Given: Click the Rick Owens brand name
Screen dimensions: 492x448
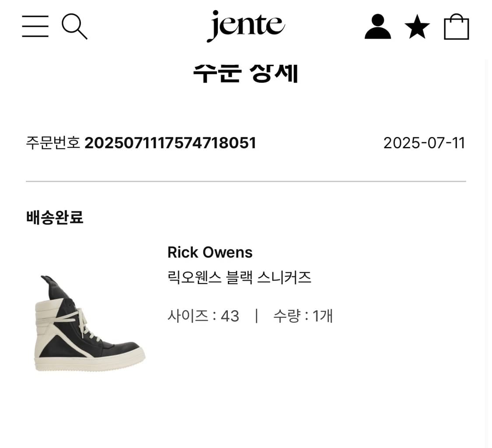Looking at the screenshot, I should 210,252.
